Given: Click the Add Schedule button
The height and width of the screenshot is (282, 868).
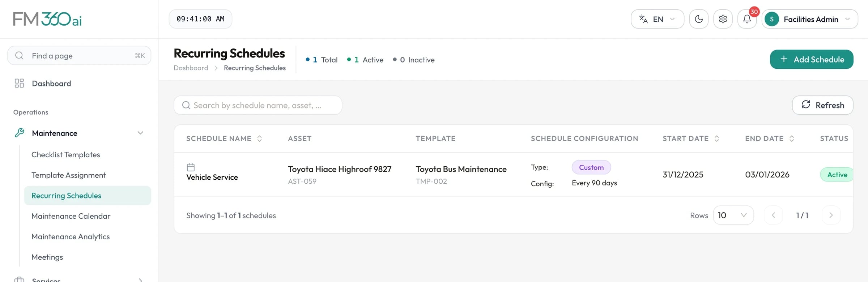Looking at the screenshot, I should [812, 59].
